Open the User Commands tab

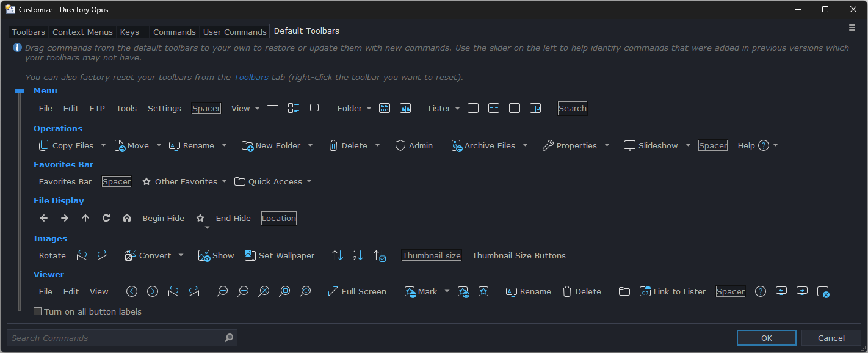[x=234, y=32]
